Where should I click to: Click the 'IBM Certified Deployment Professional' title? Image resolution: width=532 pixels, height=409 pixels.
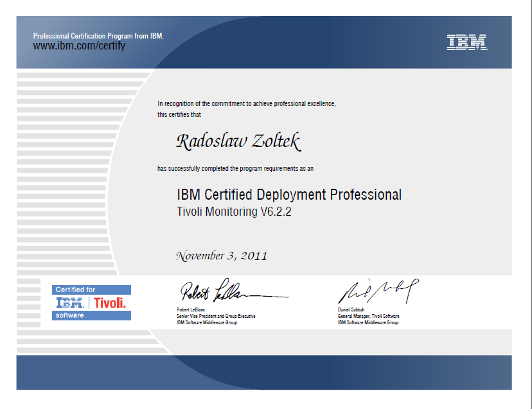pos(288,195)
